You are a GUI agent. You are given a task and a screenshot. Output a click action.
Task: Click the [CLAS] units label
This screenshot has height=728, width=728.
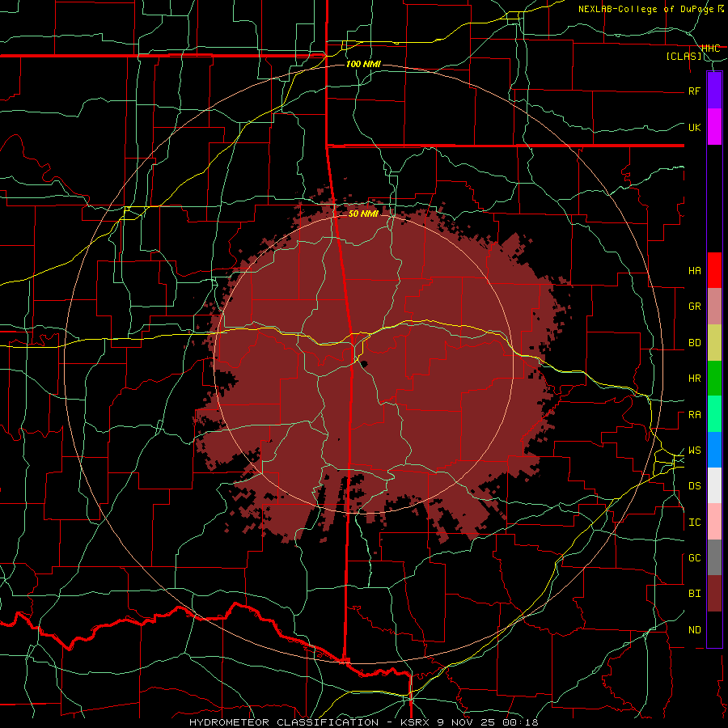point(684,56)
